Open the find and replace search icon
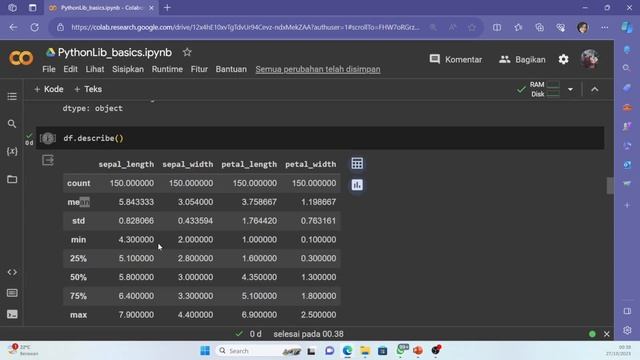640x360 pixels. tap(12, 124)
